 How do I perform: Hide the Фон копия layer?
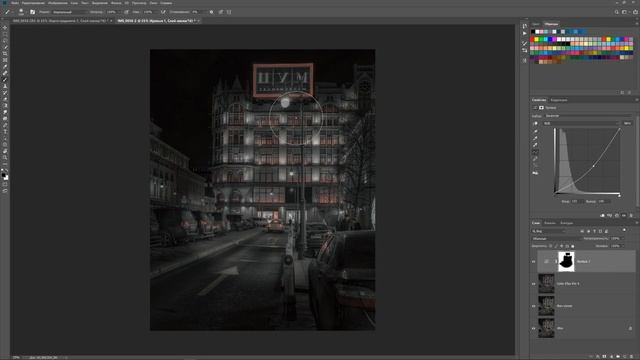tap(533, 306)
